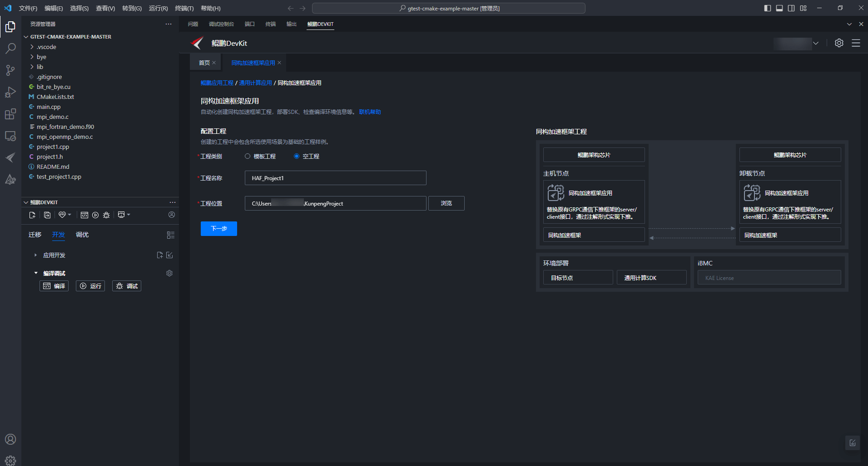
Task: Open dropdown arrow next to health check icon
Action: tap(69, 215)
